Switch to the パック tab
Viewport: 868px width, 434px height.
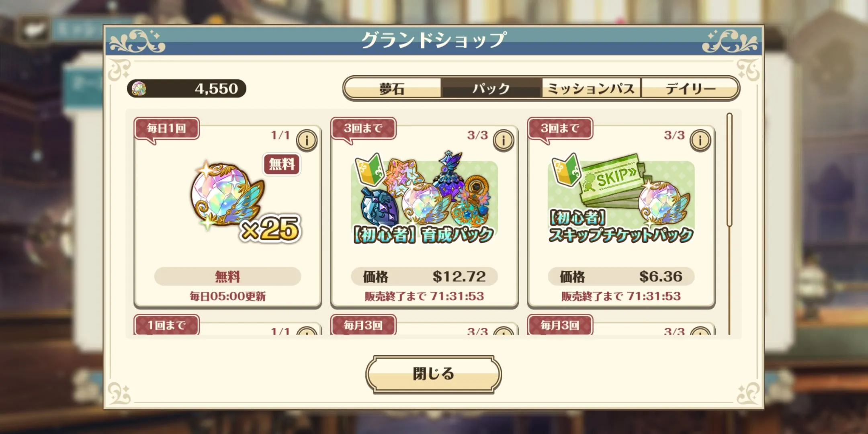click(491, 88)
